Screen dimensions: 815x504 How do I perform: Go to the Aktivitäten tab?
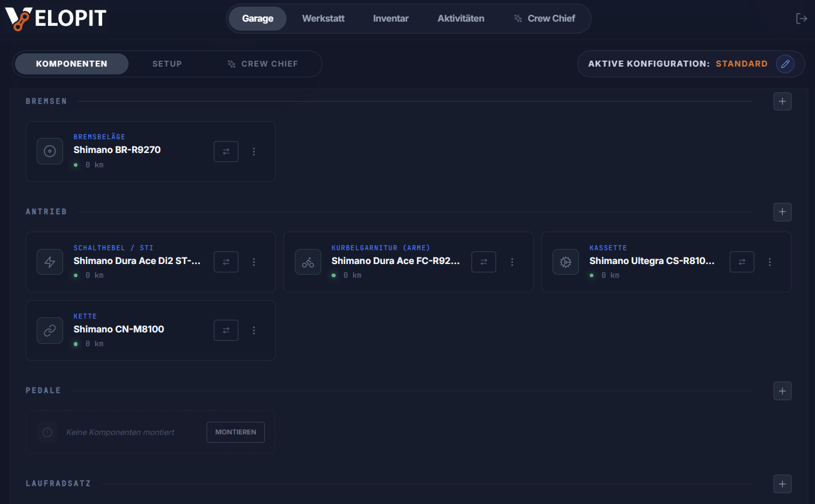(461, 19)
